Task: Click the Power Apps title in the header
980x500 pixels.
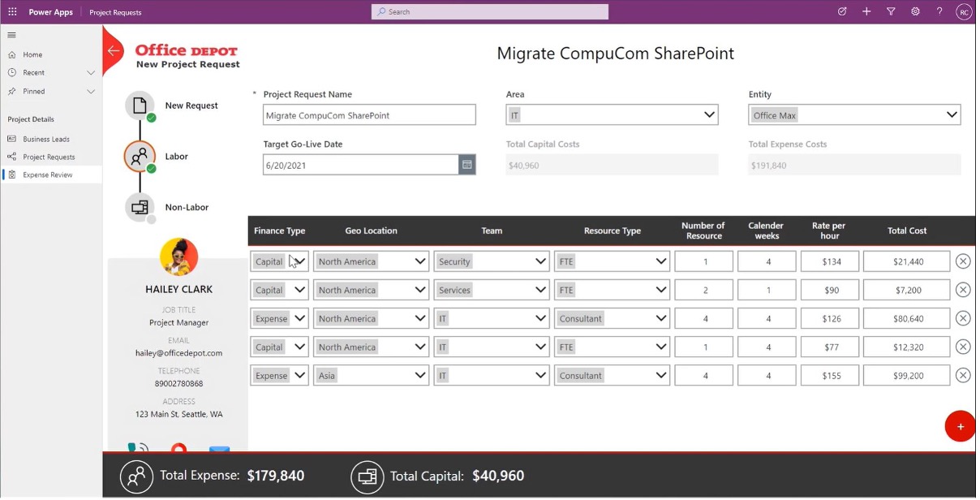Action: [x=50, y=12]
